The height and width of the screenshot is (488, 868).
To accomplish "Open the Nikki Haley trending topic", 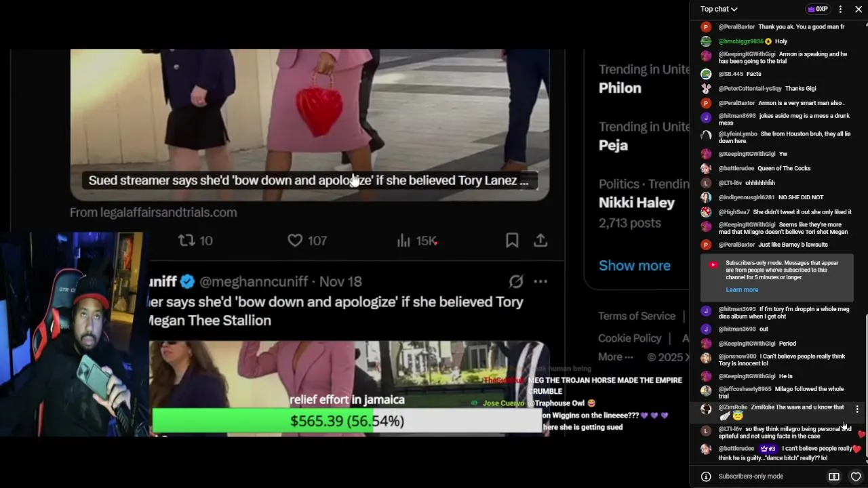I will point(637,203).
